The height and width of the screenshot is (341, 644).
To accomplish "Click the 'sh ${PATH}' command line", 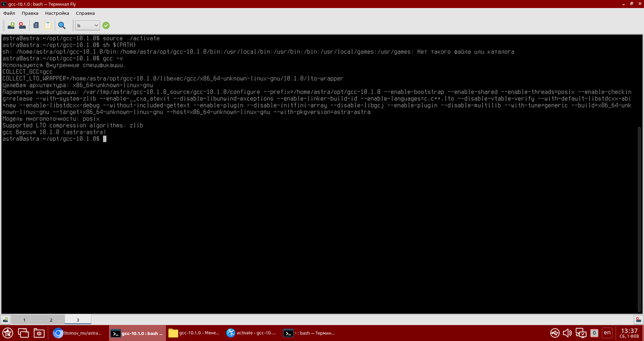I will (x=69, y=45).
